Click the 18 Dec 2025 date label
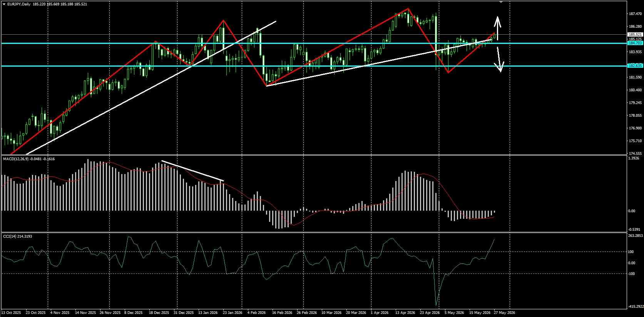 [x=159, y=313]
